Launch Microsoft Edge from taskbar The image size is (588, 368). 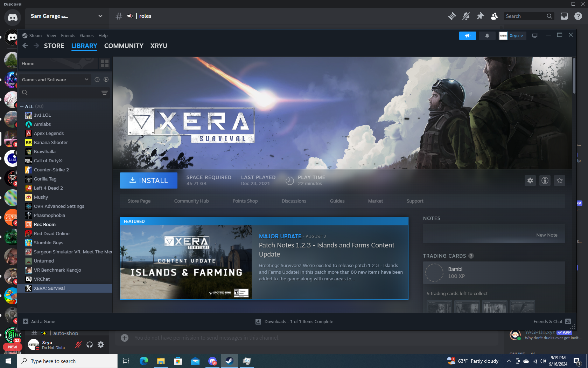click(x=143, y=361)
